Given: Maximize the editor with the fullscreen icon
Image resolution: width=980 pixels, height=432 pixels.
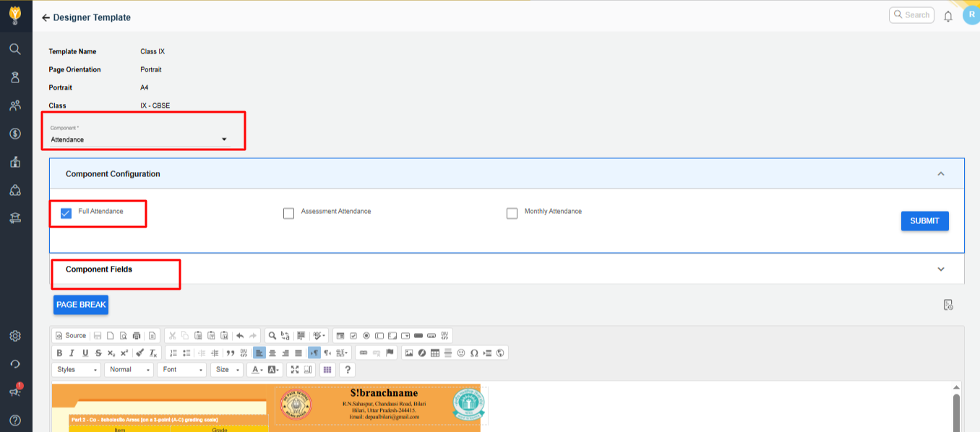Looking at the screenshot, I should pos(294,370).
